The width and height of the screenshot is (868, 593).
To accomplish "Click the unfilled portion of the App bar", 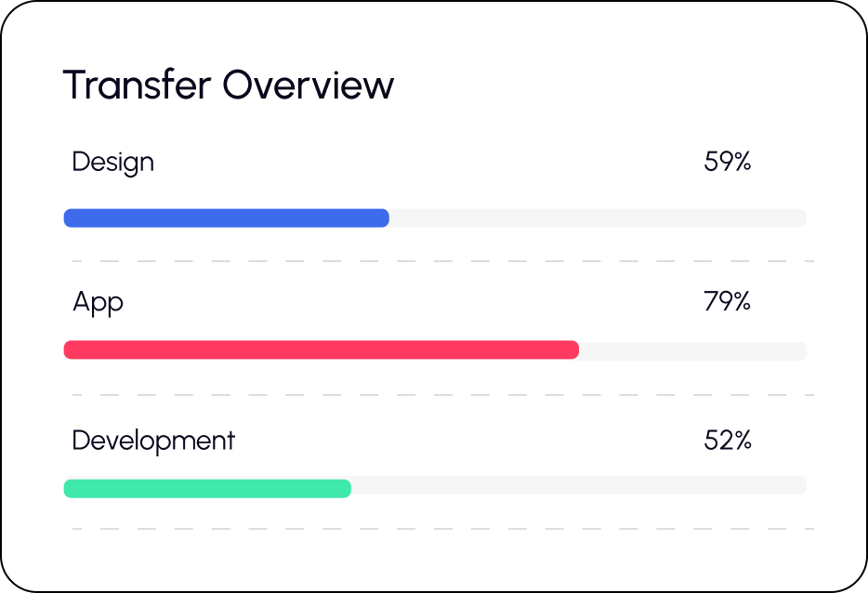I will click(x=692, y=349).
